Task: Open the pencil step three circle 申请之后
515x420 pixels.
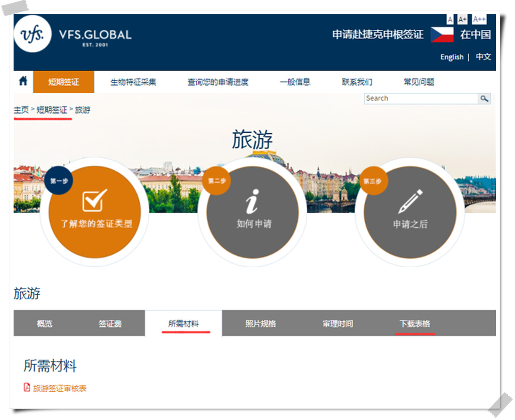Action: (410, 212)
